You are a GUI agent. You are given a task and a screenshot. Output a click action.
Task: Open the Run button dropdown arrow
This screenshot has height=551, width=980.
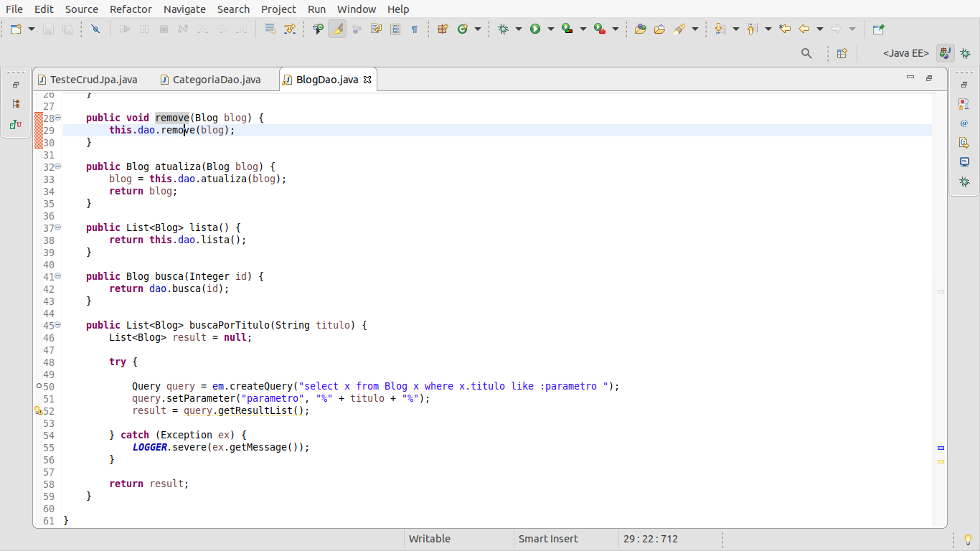pyautogui.click(x=550, y=29)
